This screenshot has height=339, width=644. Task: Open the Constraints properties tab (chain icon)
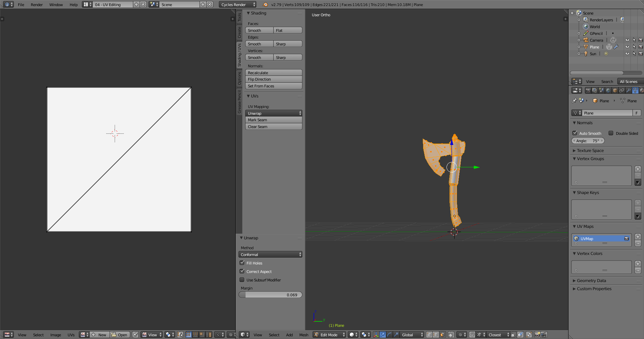click(622, 90)
